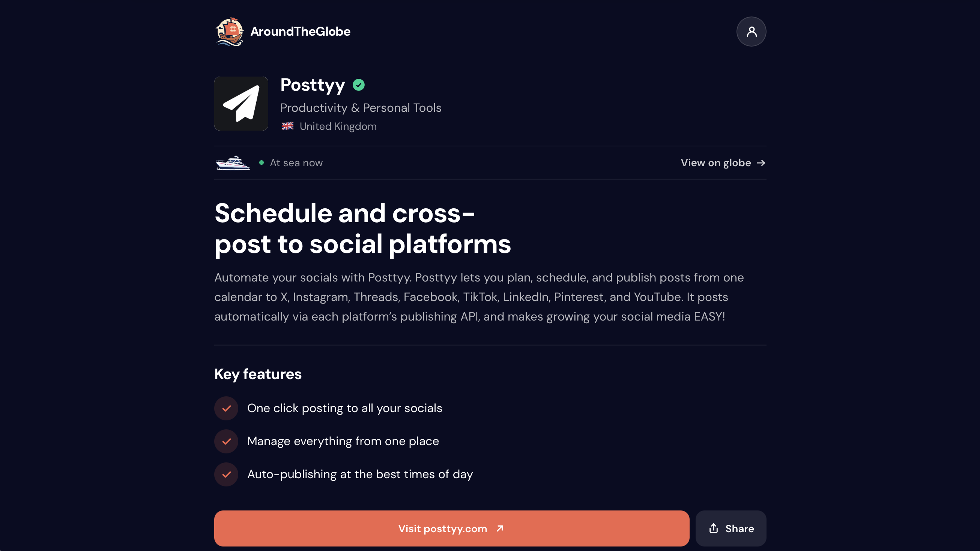Click the United Kingdom flag icon
The image size is (980, 551).
click(x=287, y=126)
